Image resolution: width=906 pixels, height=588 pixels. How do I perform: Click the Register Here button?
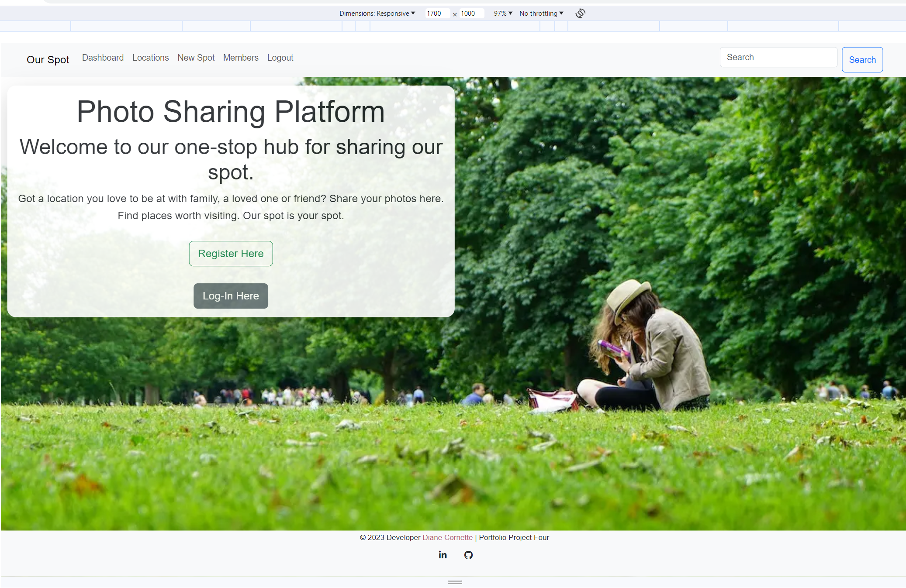click(x=231, y=254)
